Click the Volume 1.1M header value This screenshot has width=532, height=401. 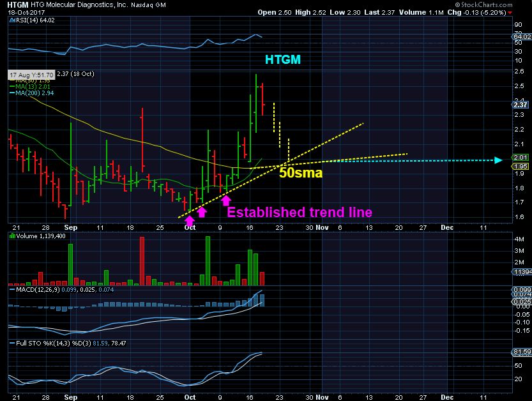coord(421,12)
